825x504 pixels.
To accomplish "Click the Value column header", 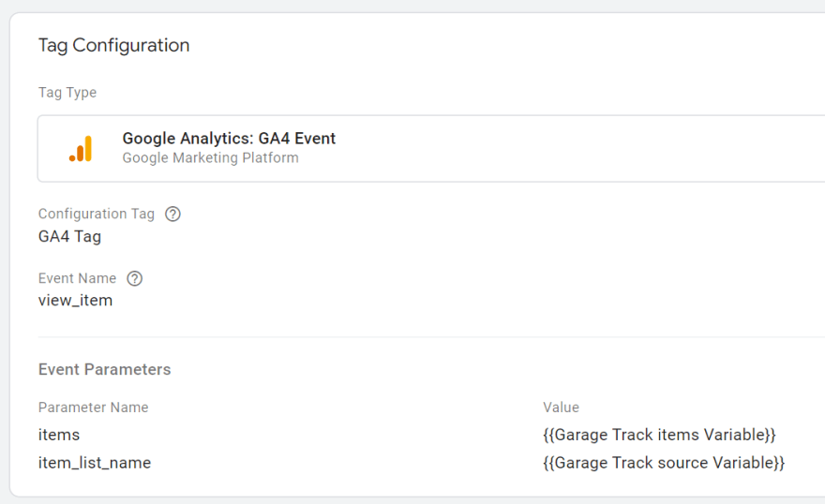I will [x=561, y=408].
